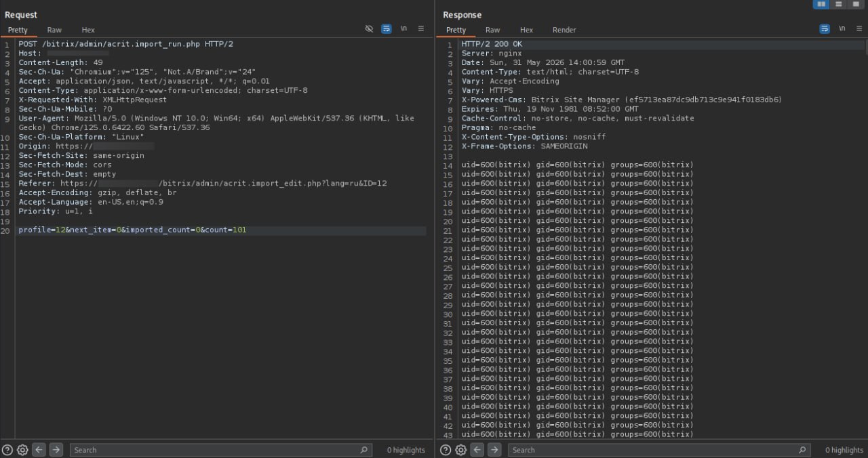868x458 pixels.
Task: Click the Priority: u=1, i header
Action: (x=56, y=211)
